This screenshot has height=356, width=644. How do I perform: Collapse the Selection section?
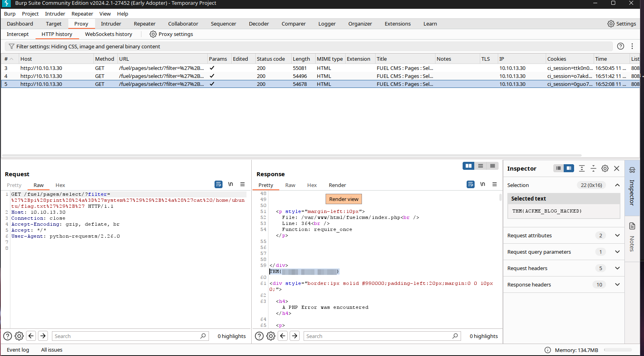click(617, 185)
